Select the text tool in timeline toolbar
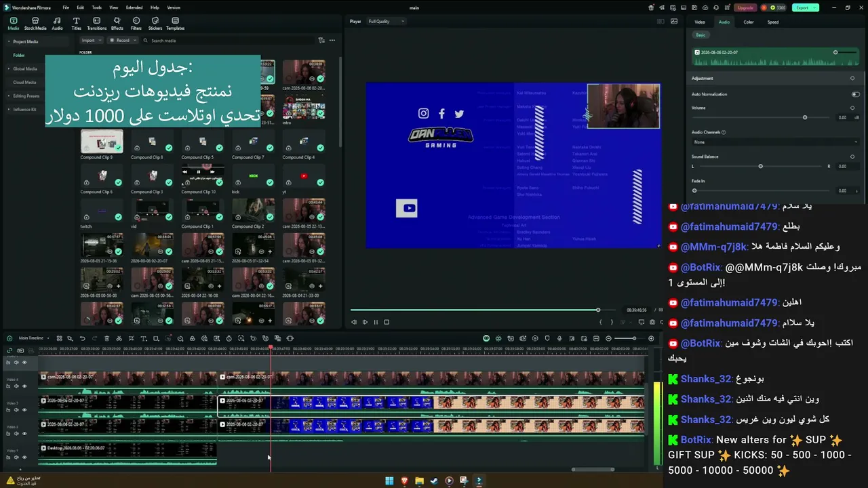This screenshot has height=488, width=868. click(x=143, y=338)
